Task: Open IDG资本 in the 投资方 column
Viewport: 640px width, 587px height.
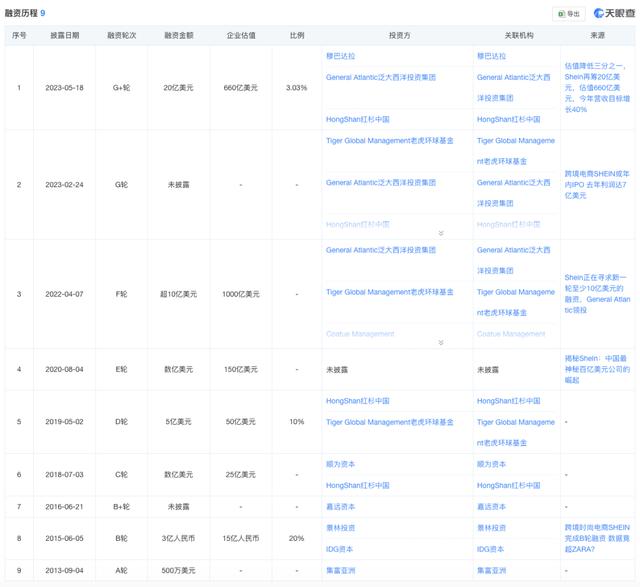Action: click(x=339, y=549)
